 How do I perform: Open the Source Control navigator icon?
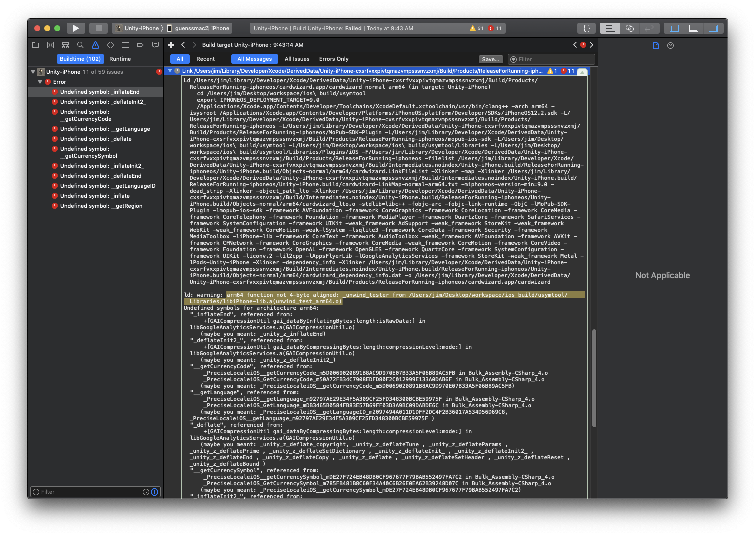(x=50, y=45)
